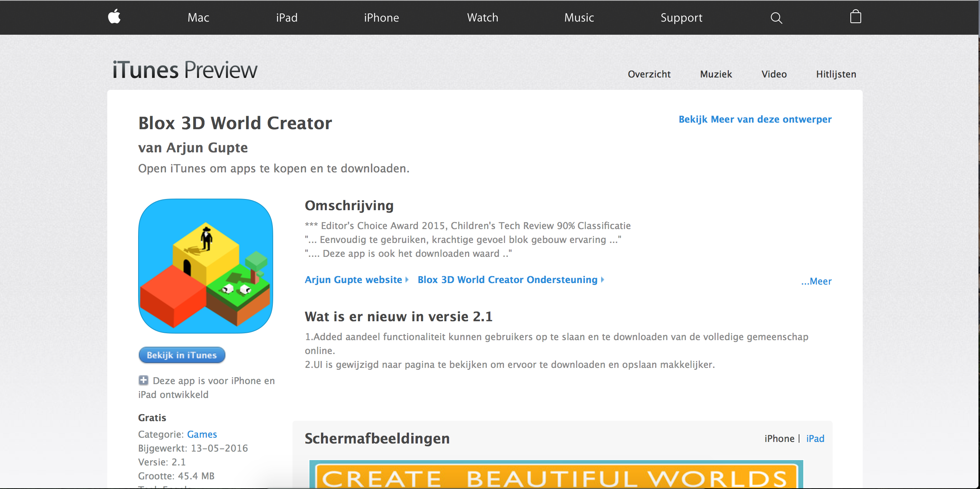Expand the full app description

click(816, 281)
